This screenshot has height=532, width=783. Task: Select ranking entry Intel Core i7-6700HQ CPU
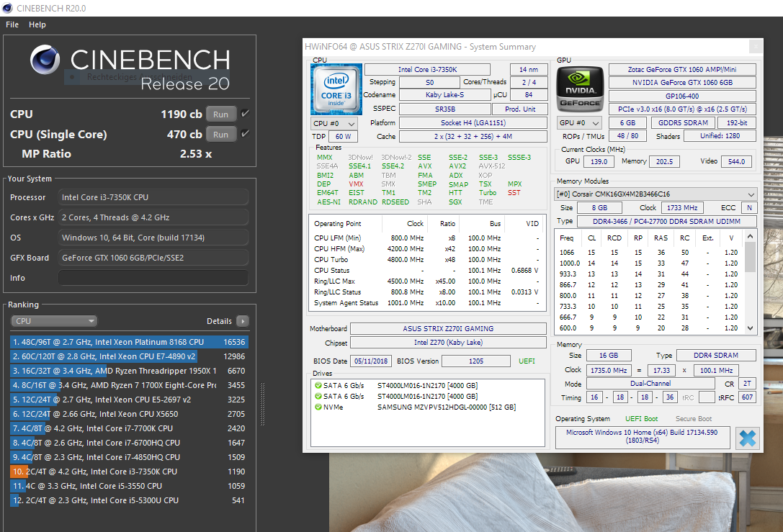130,443
